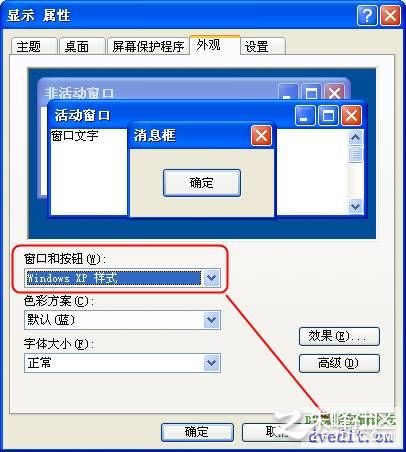Open the 屏幕保护程序 tab
Image resolution: width=406 pixels, height=452 pixels.
148,46
